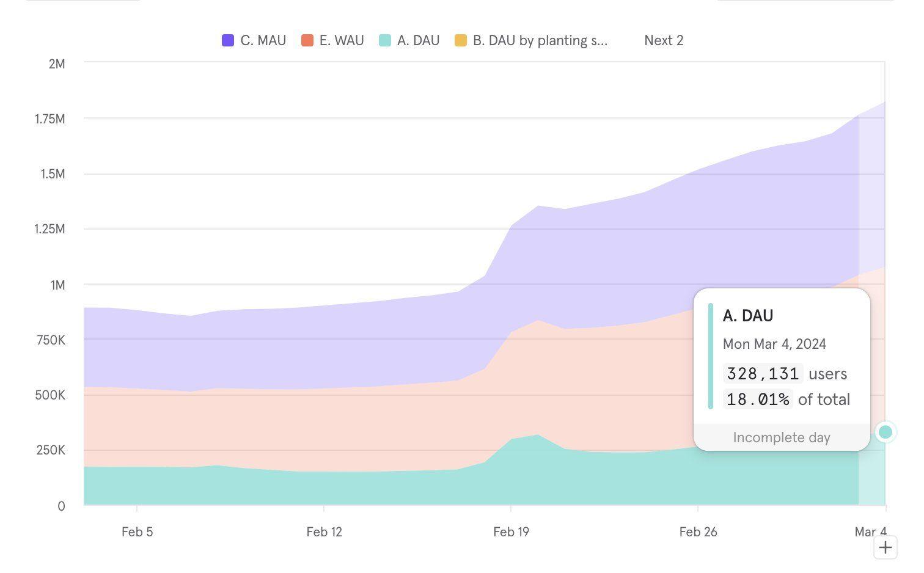
Task: Open the Next 2 legend overflow
Action: point(663,40)
